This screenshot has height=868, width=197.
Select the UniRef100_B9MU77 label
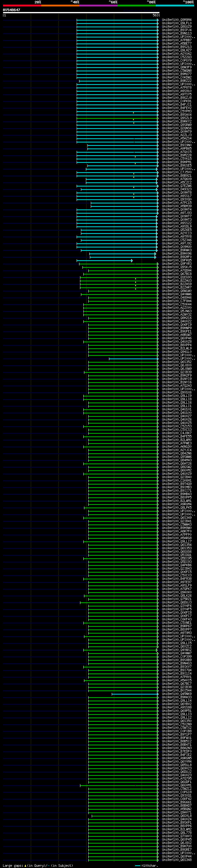point(177,74)
